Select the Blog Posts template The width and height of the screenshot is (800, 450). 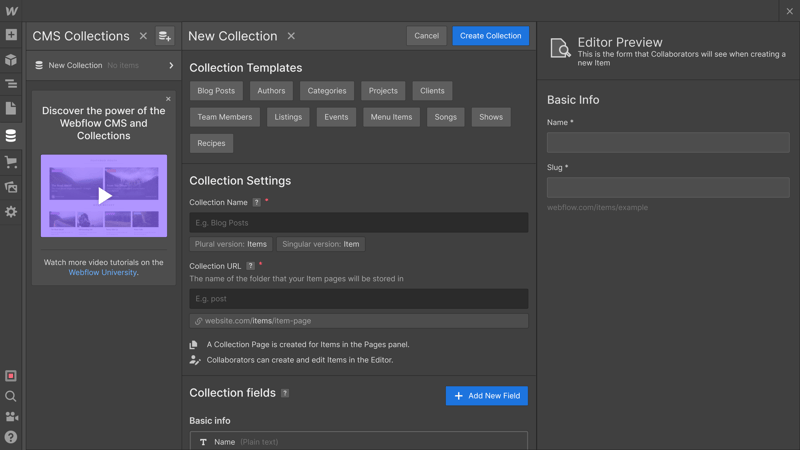[x=216, y=91]
